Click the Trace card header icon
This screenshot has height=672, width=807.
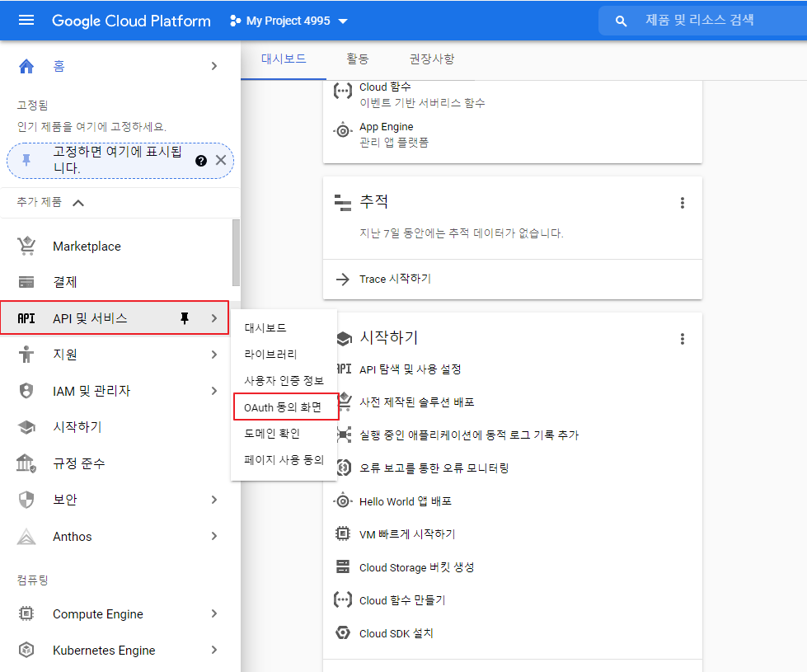click(x=343, y=203)
